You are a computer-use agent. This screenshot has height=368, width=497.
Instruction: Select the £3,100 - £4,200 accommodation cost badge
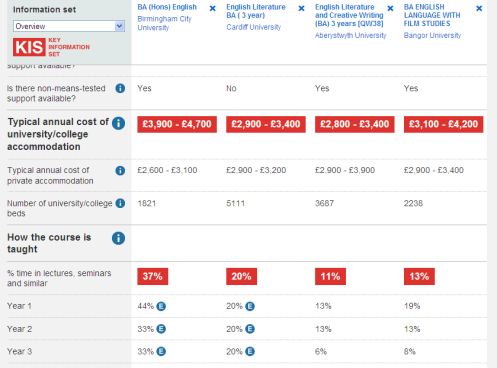click(x=443, y=124)
